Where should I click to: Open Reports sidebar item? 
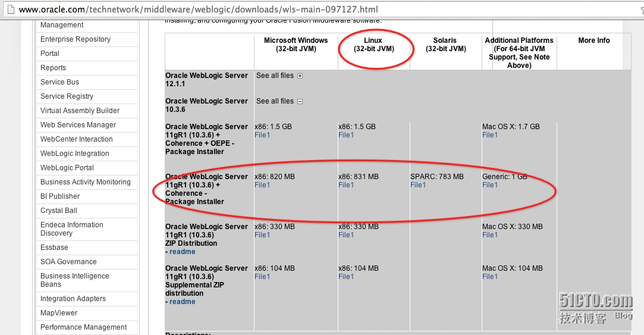53,68
